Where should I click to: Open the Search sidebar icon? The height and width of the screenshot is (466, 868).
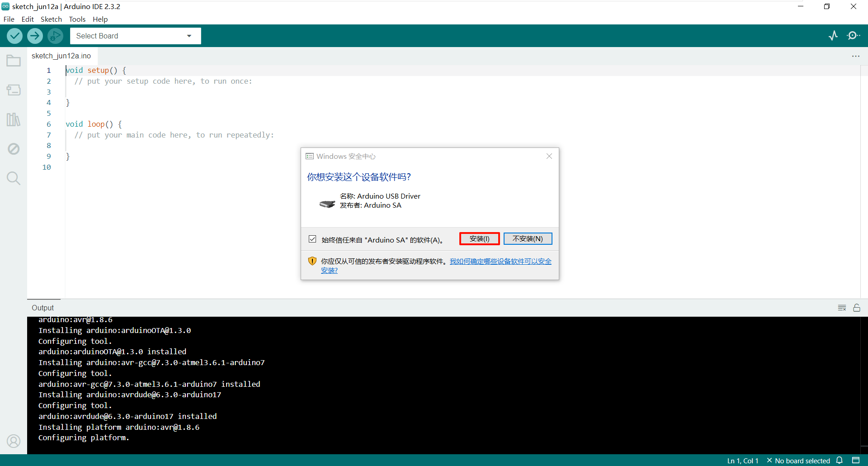coord(14,178)
